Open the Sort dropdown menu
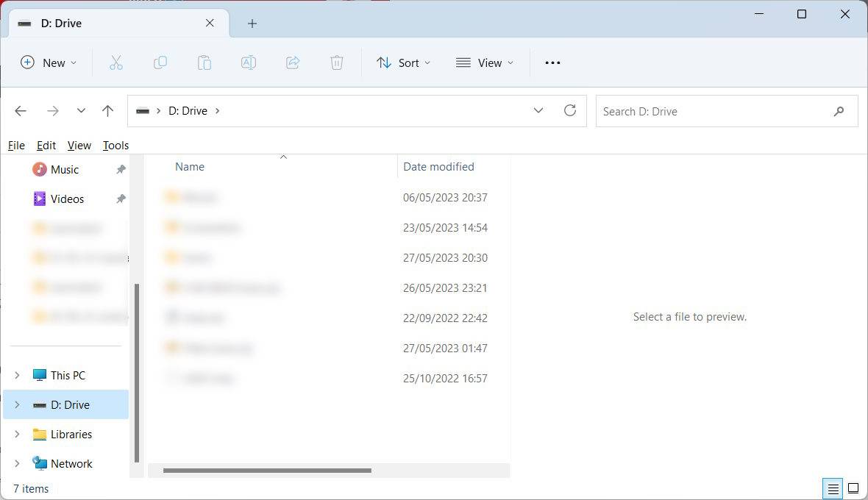The width and height of the screenshot is (868, 500). (x=403, y=63)
